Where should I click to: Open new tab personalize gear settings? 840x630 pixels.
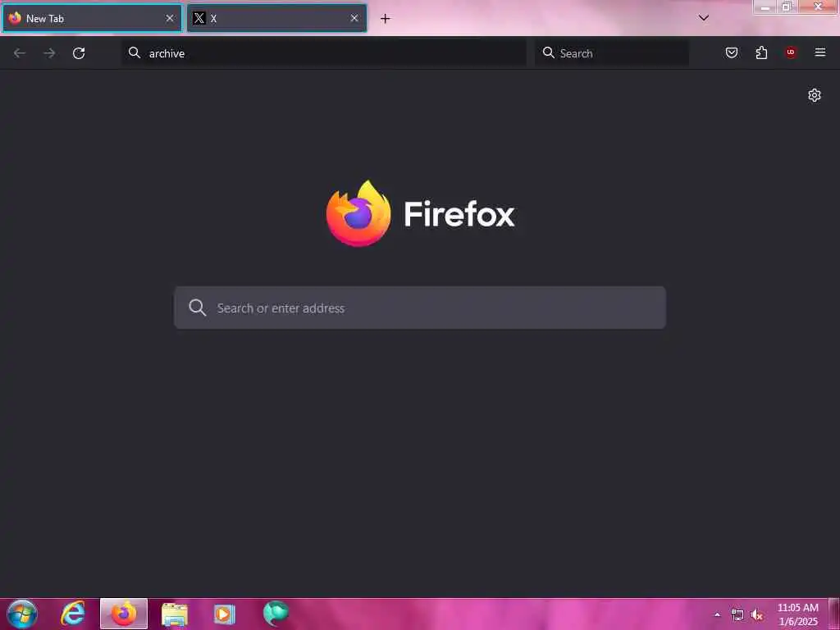(x=815, y=95)
